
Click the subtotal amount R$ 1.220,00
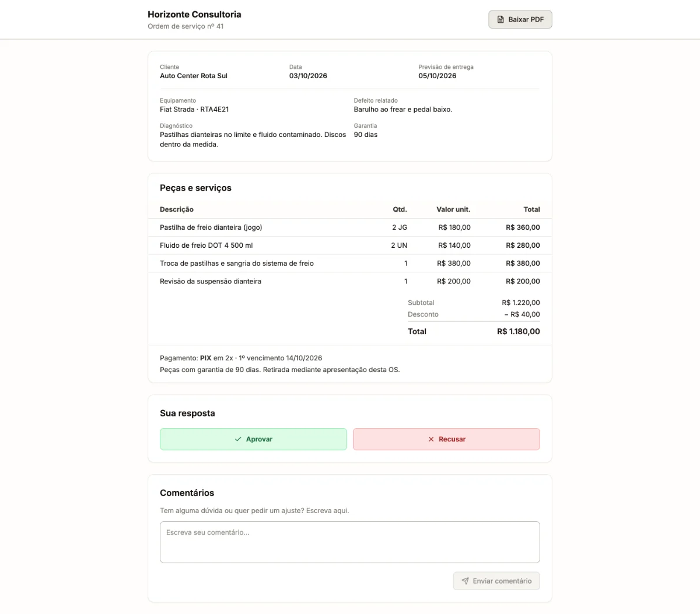(521, 303)
